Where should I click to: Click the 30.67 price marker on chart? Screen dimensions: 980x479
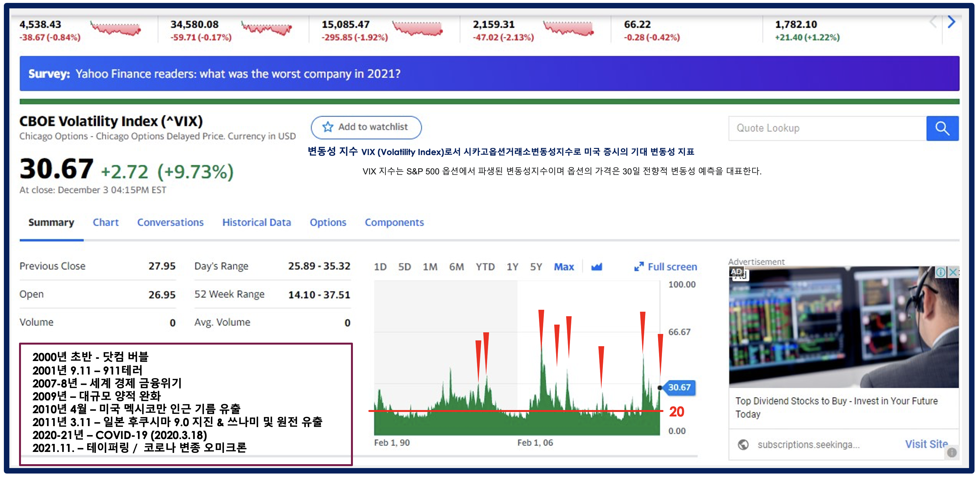coord(679,387)
